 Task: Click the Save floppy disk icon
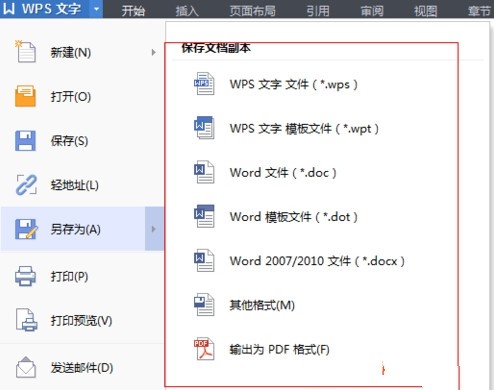point(25,141)
